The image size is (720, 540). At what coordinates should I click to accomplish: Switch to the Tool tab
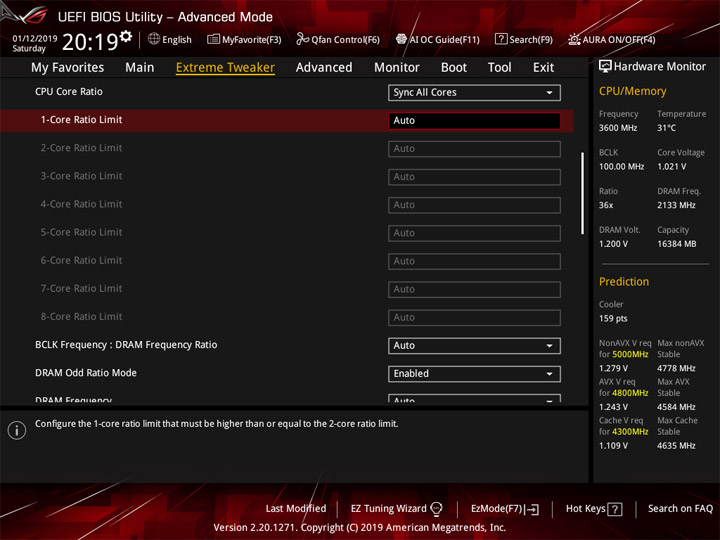pyautogui.click(x=499, y=68)
